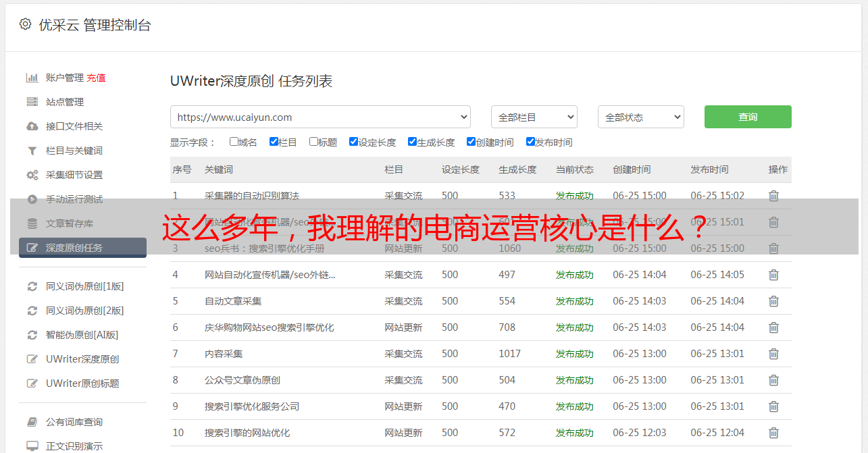Enable the 域名 field checkbox

click(234, 142)
